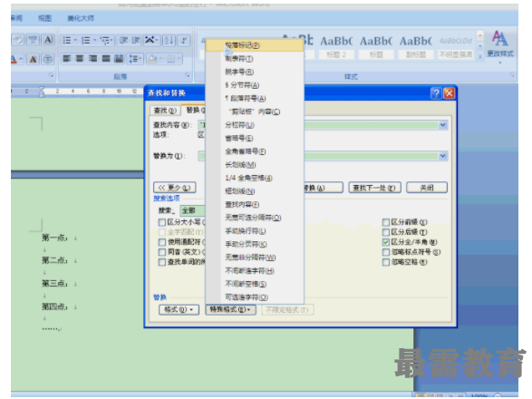
Task: Click the 全部替换(A) button
Action: coord(323,188)
